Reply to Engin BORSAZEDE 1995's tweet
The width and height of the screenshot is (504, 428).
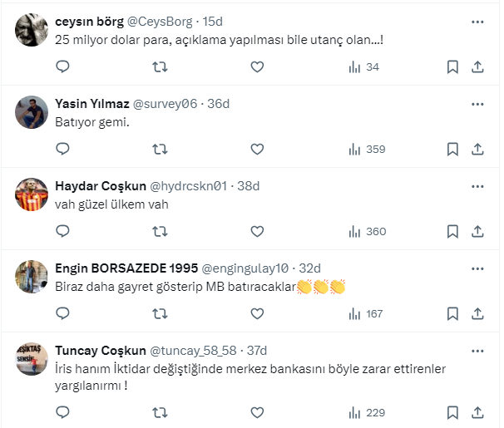click(x=62, y=314)
